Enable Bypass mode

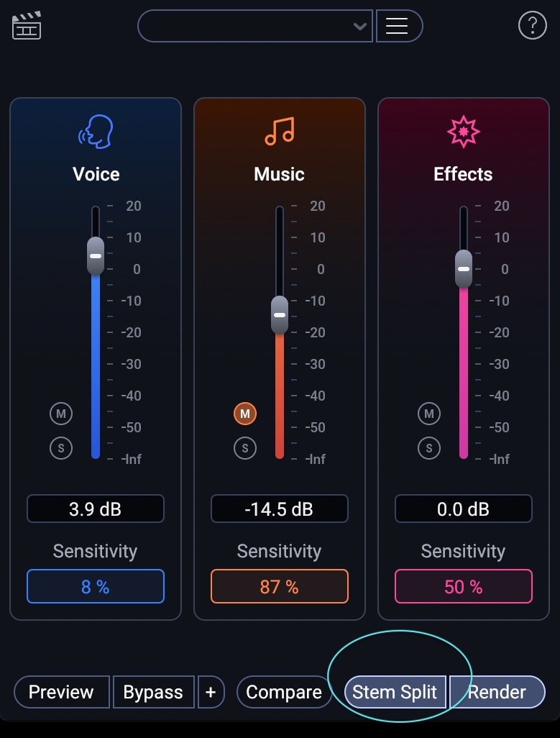pyautogui.click(x=153, y=692)
